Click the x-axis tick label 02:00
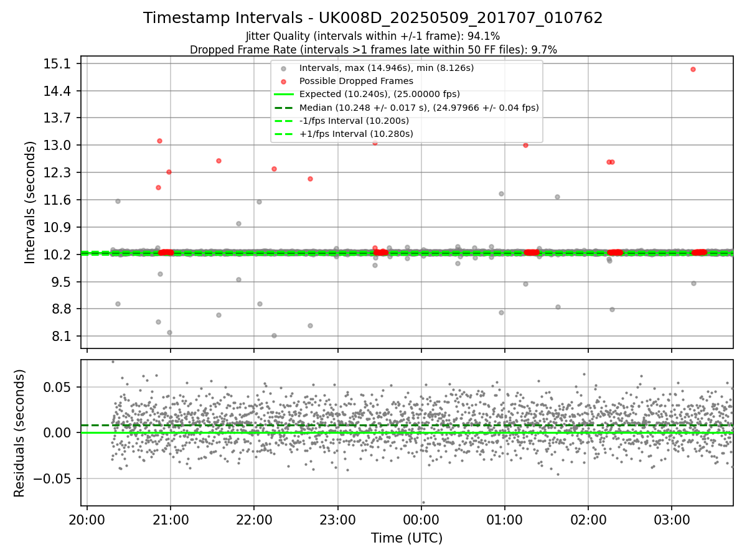 pyautogui.click(x=588, y=520)
